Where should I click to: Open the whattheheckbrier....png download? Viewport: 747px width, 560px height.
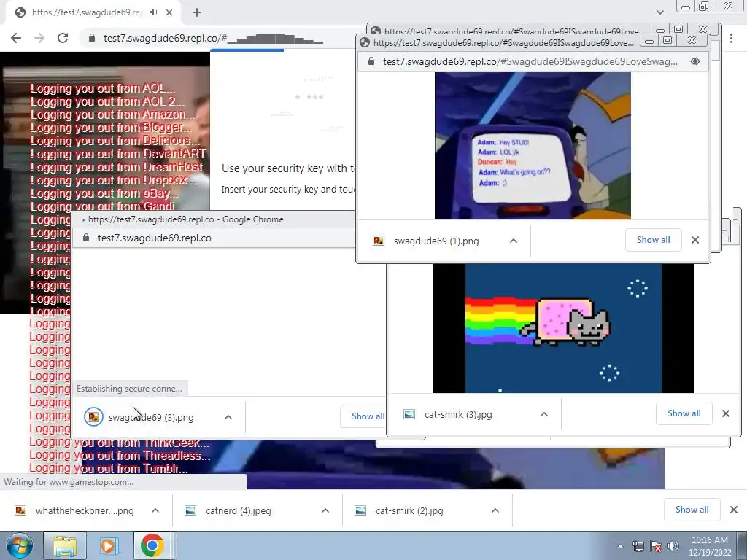coord(85,510)
